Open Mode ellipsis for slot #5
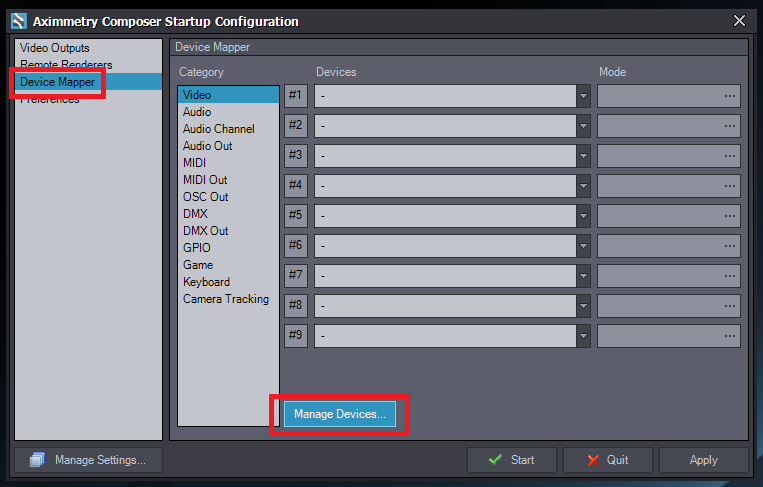The height and width of the screenshot is (487, 763). pyautogui.click(x=729, y=216)
